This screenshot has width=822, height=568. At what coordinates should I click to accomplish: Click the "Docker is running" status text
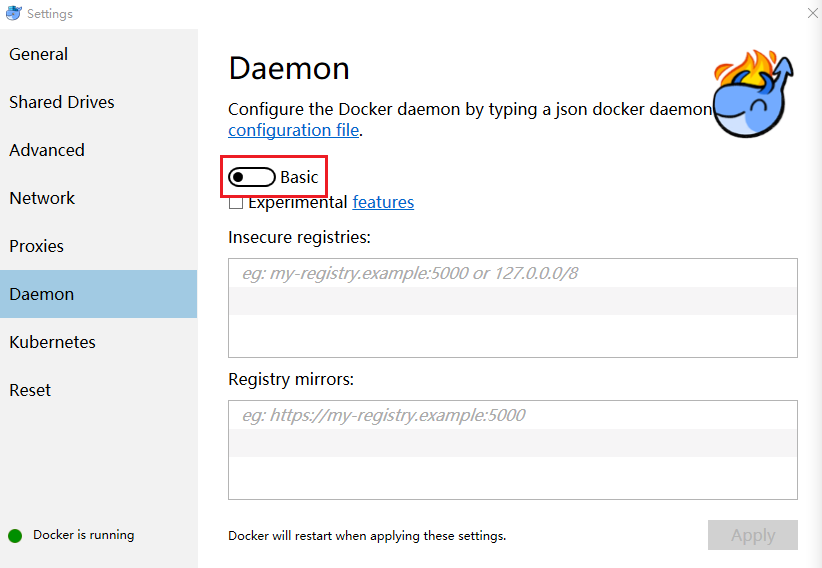coord(83,534)
